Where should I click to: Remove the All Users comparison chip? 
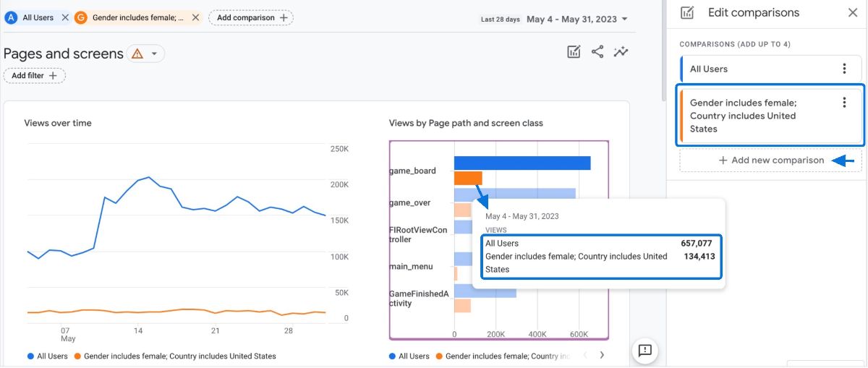pyautogui.click(x=65, y=17)
